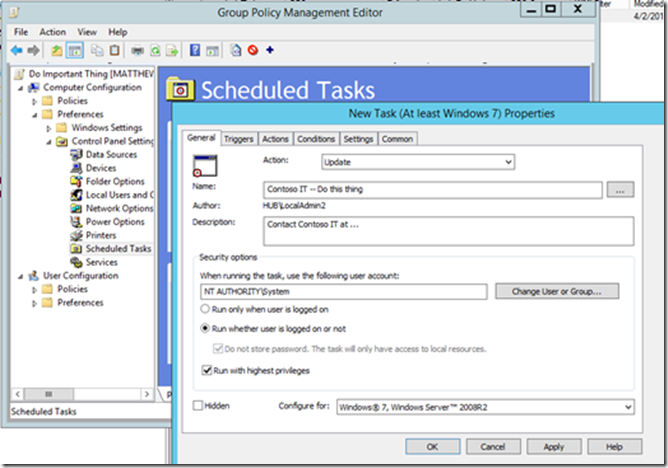Click the browse ellipsis button beside Name

click(x=620, y=190)
